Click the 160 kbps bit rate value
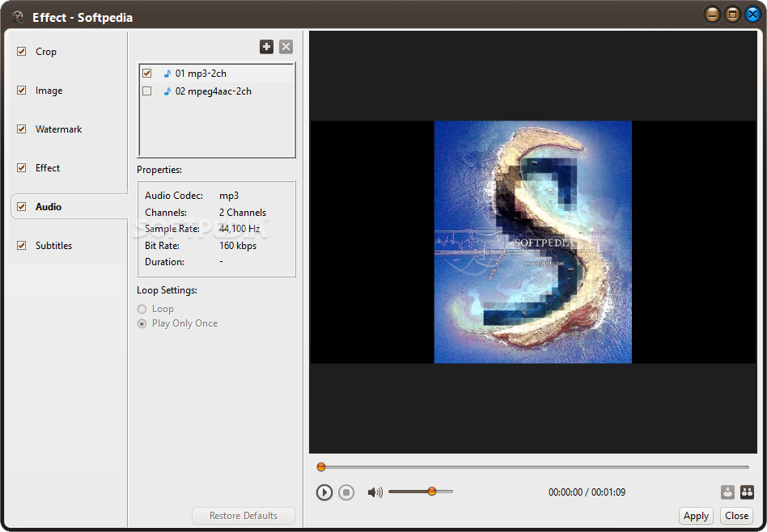Viewport: 767px width, 532px height. (x=238, y=246)
